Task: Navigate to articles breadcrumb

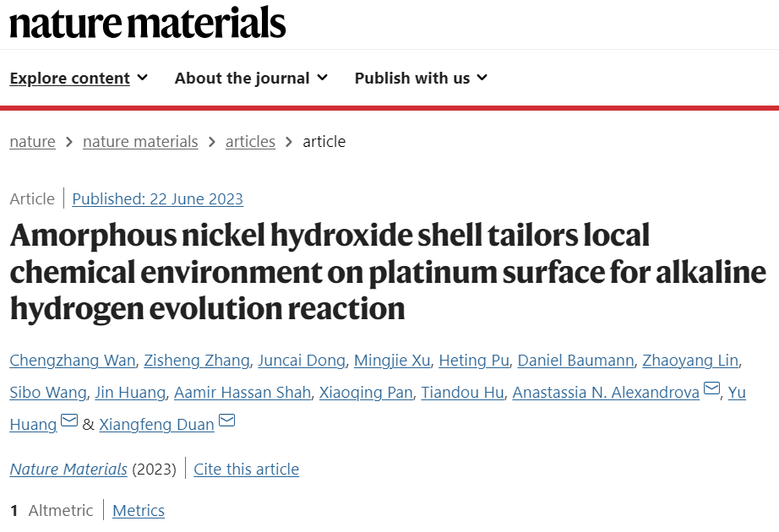Action: 250,142
